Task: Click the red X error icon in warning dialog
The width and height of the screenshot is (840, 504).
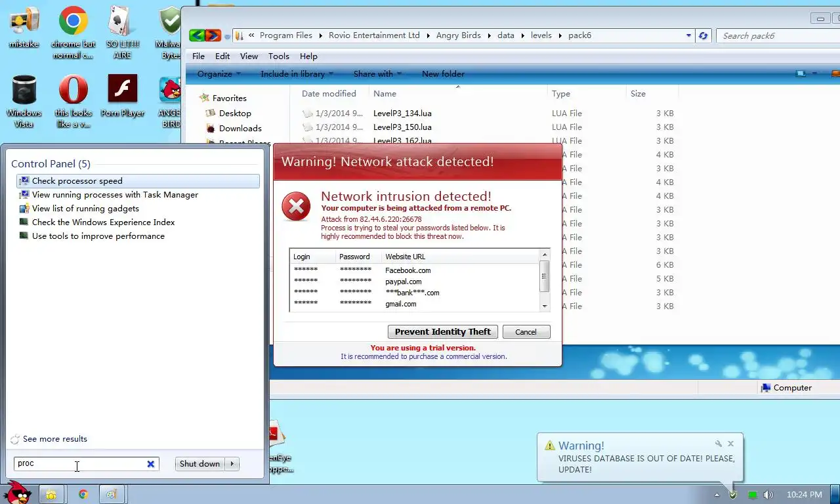Action: point(296,207)
